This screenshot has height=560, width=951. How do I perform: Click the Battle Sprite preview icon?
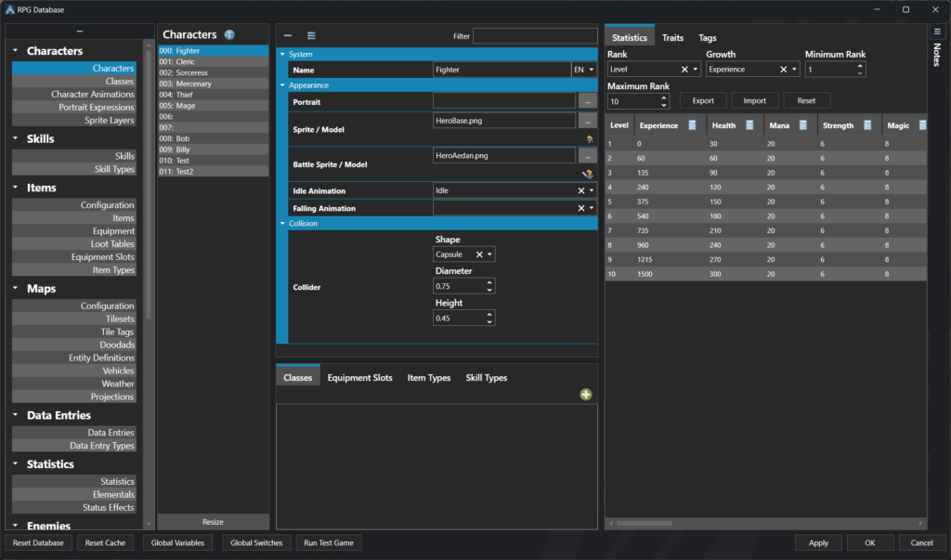coord(587,173)
